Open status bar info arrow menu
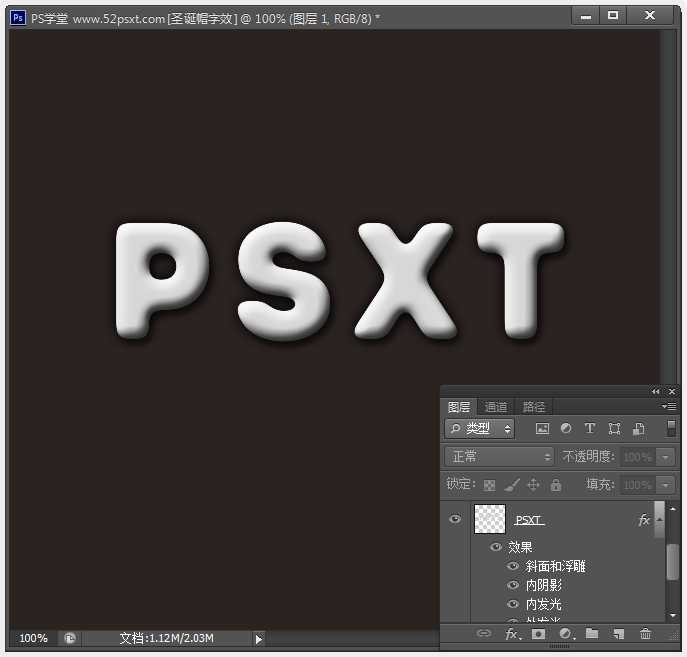Viewport: 687px width, 657px height. (259, 639)
